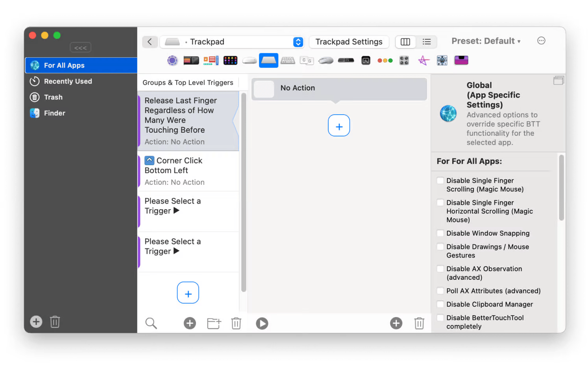The width and height of the screenshot is (588, 368).
Task: Click the three-dot more options icon
Action: coord(541,41)
